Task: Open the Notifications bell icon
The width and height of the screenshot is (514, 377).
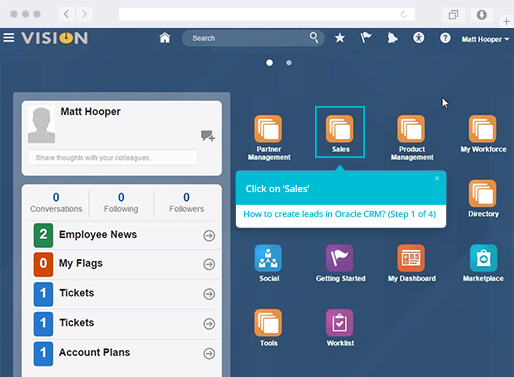Action: [x=392, y=38]
